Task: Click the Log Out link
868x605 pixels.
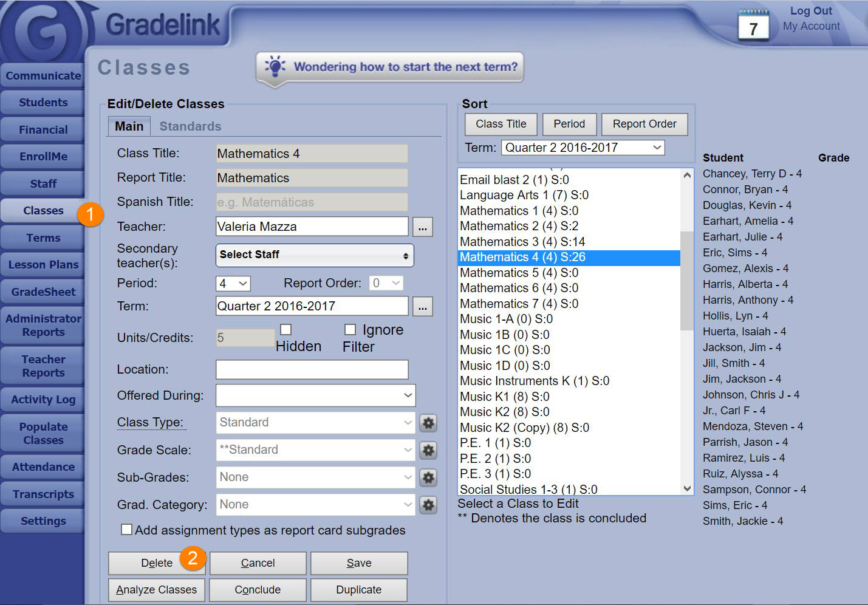Action: pyautogui.click(x=810, y=11)
